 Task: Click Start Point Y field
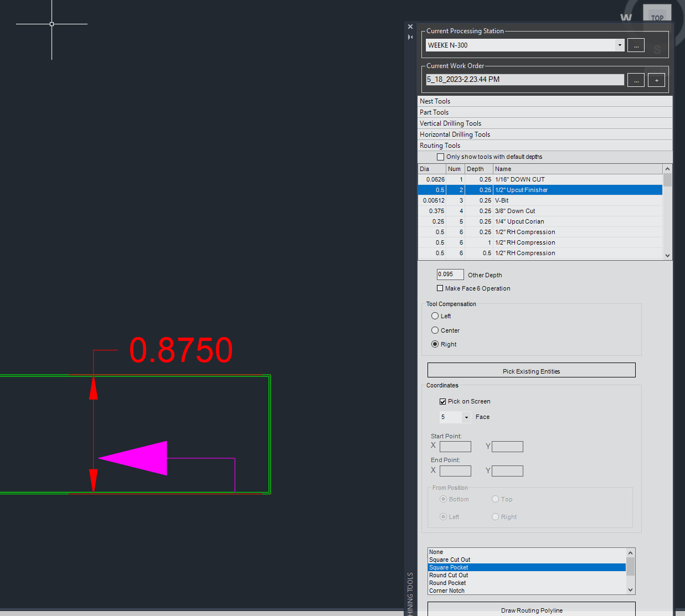(x=507, y=447)
